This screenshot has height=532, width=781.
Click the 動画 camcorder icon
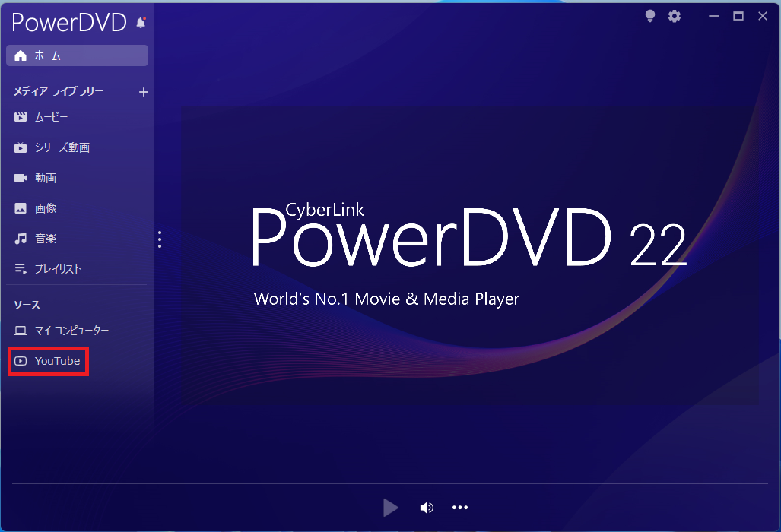21,178
